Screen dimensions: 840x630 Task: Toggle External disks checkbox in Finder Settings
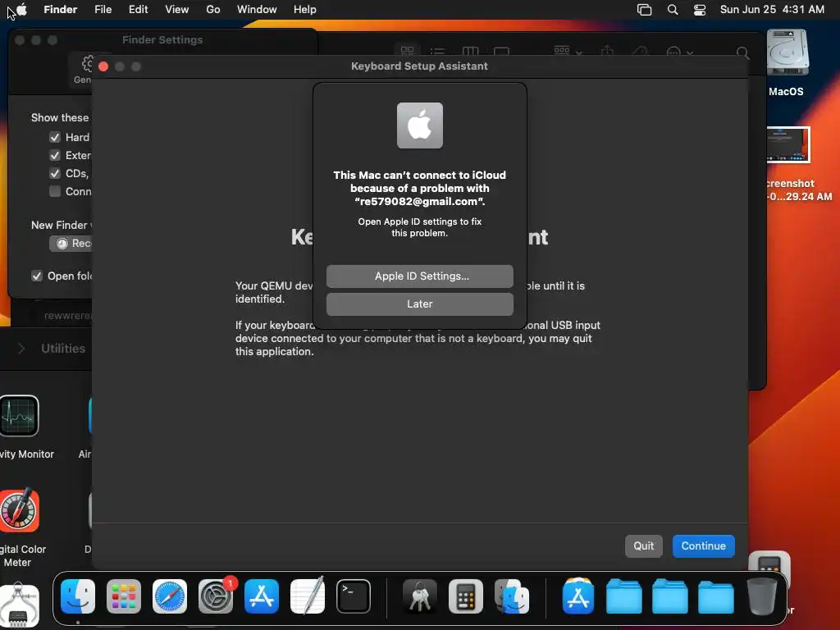tap(55, 155)
